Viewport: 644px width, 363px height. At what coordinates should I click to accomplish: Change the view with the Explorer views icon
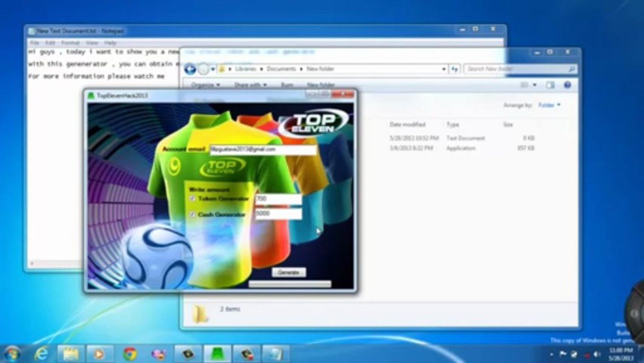[x=524, y=85]
